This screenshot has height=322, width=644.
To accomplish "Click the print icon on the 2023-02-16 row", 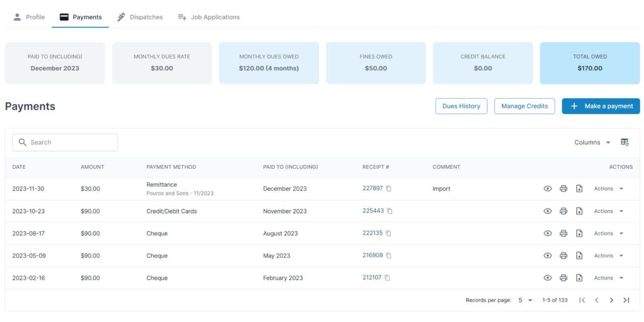I will (x=563, y=277).
